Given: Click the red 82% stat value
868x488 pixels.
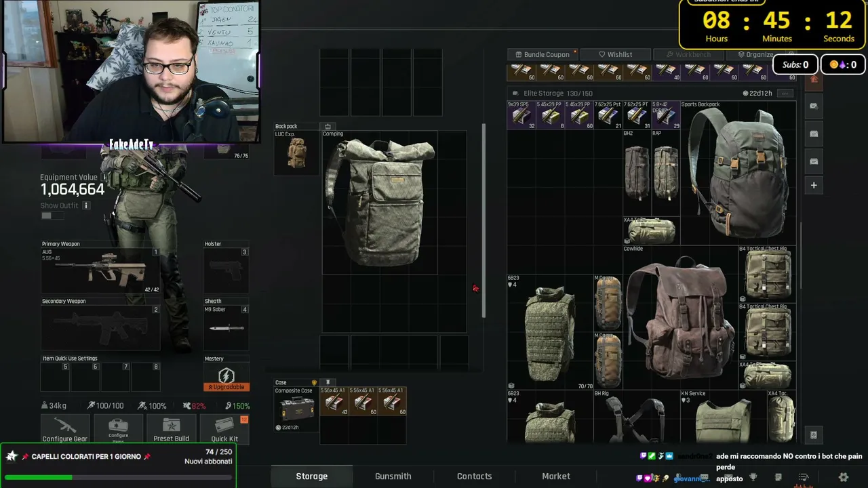Looking at the screenshot, I should pos(195,406).
